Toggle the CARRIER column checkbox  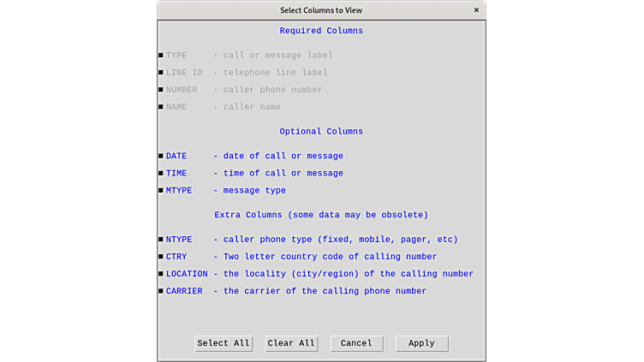pyautogui.click(x=161, y=292)
